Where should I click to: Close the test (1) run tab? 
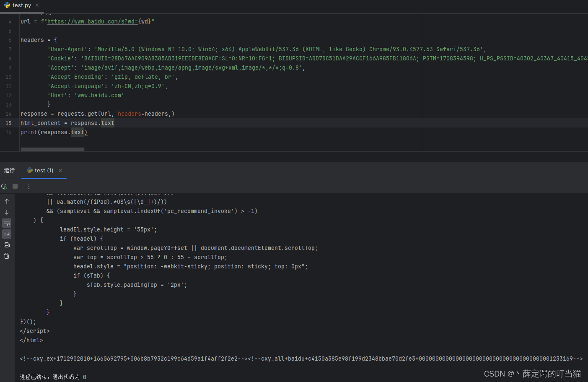60,171
